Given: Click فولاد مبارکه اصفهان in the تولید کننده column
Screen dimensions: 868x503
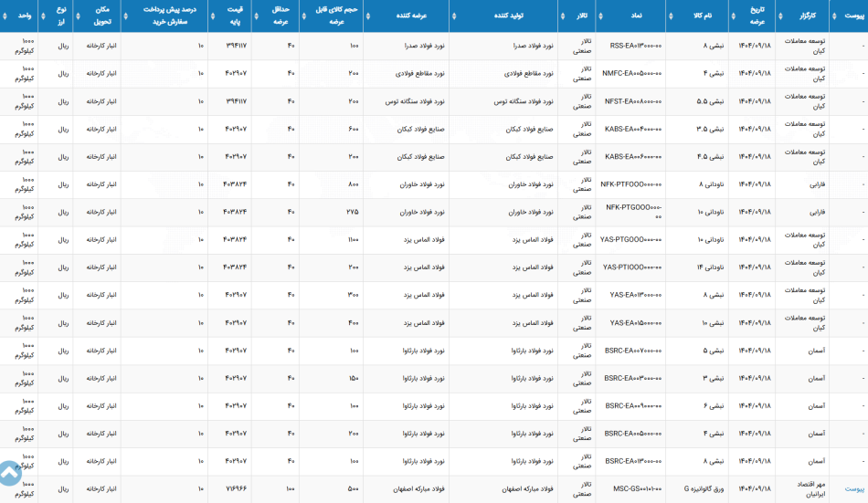Looking at the screenshot, I should pos(527,489).
